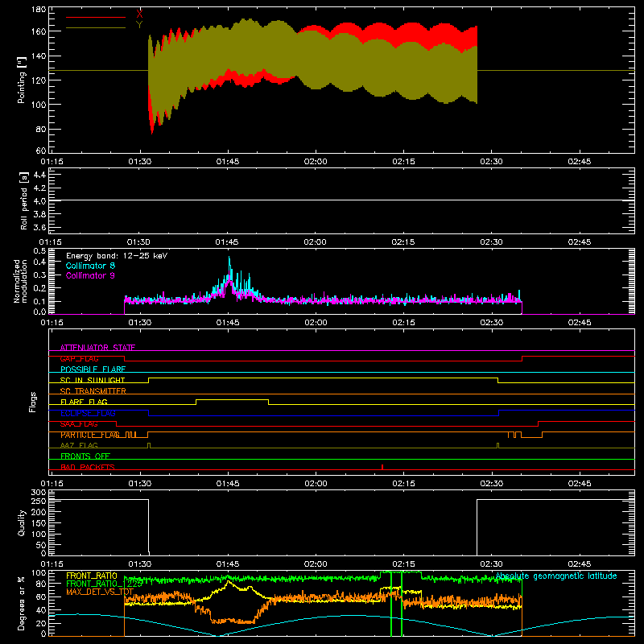Viewport: 644px width, 644px height.
Task: Click the green 'FRONT_RATIO_1225' legend label
Action: click(x=105, y=584)
